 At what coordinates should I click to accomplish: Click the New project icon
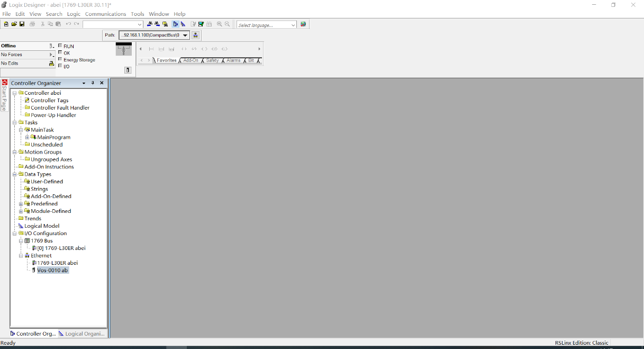click(x=6, y=24)
